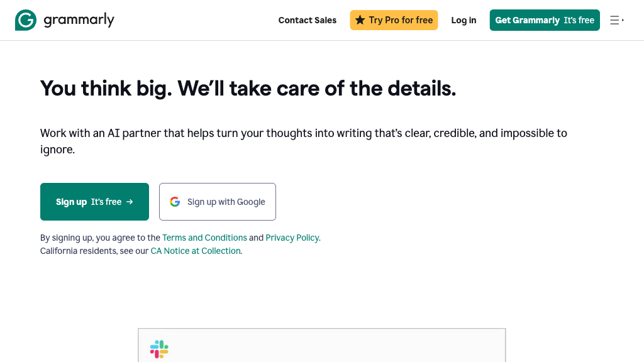Screen dimensions: 644x362
Task: Expand the chevron beside the hamburger menu
Action: coord(624,19)
